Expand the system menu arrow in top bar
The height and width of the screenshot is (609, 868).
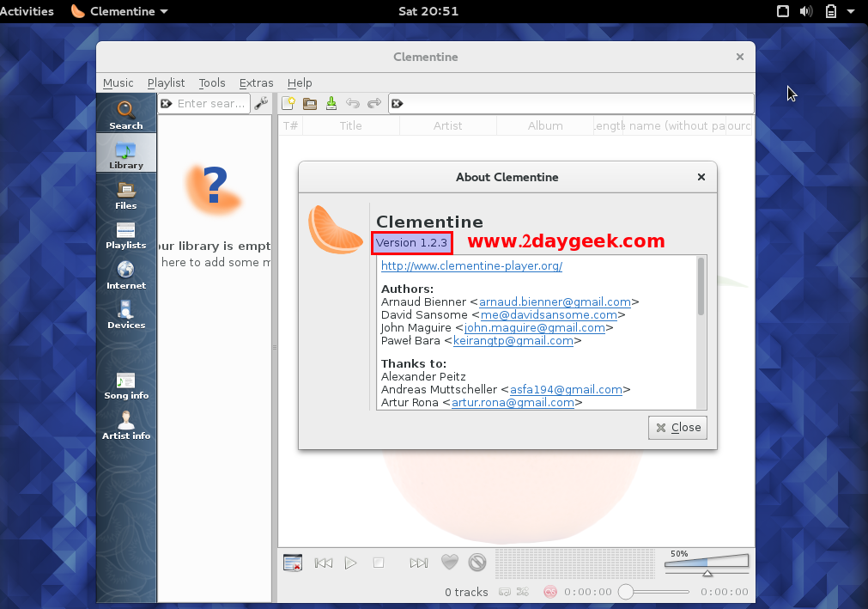click(851, 11)
